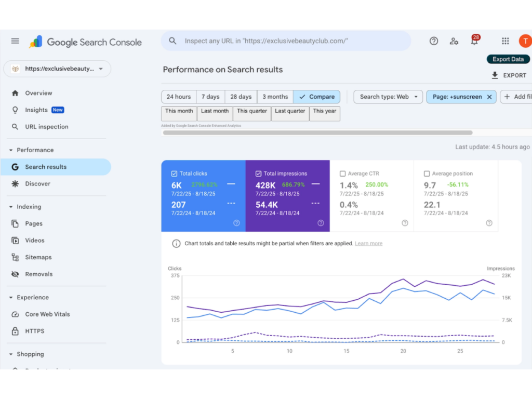Select the 24 hours range
Viewport: 532px width, 399px height.
(179, 97)
